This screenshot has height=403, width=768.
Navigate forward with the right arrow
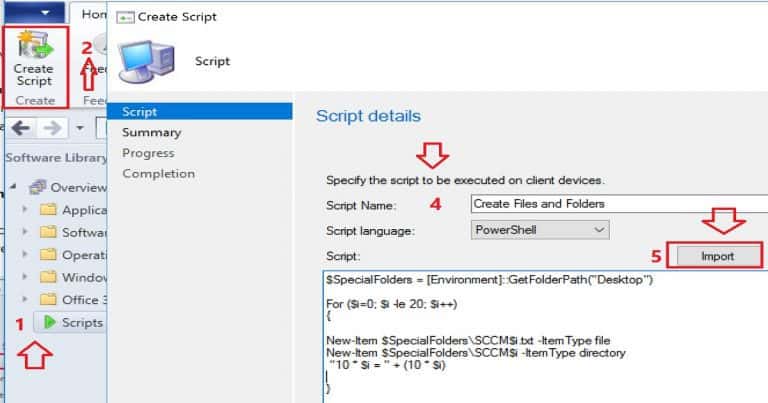coord(52,128)
